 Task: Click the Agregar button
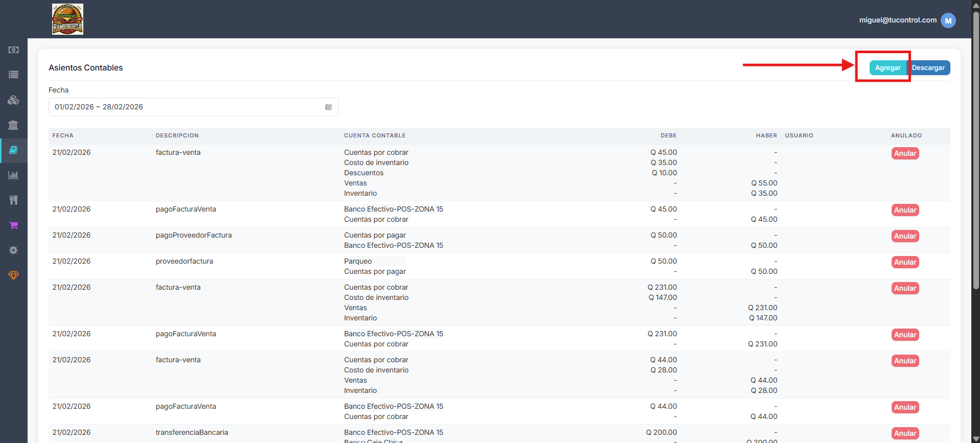[888, 67]
